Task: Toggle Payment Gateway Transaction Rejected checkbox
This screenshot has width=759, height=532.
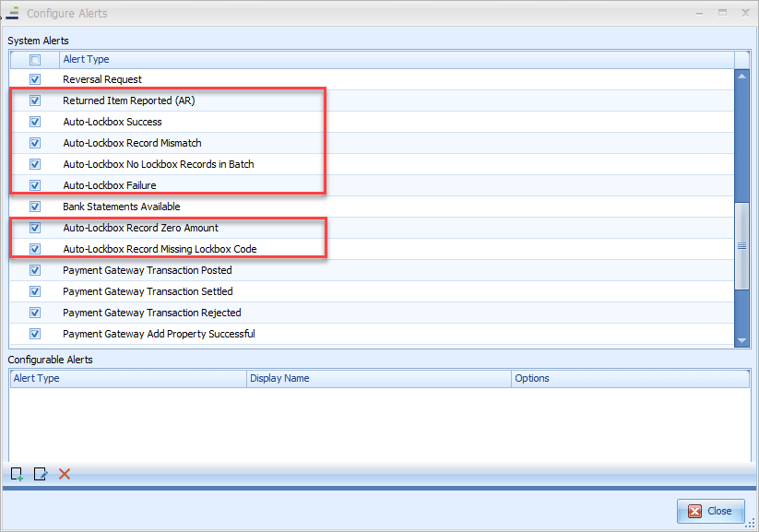Action: 35,313
